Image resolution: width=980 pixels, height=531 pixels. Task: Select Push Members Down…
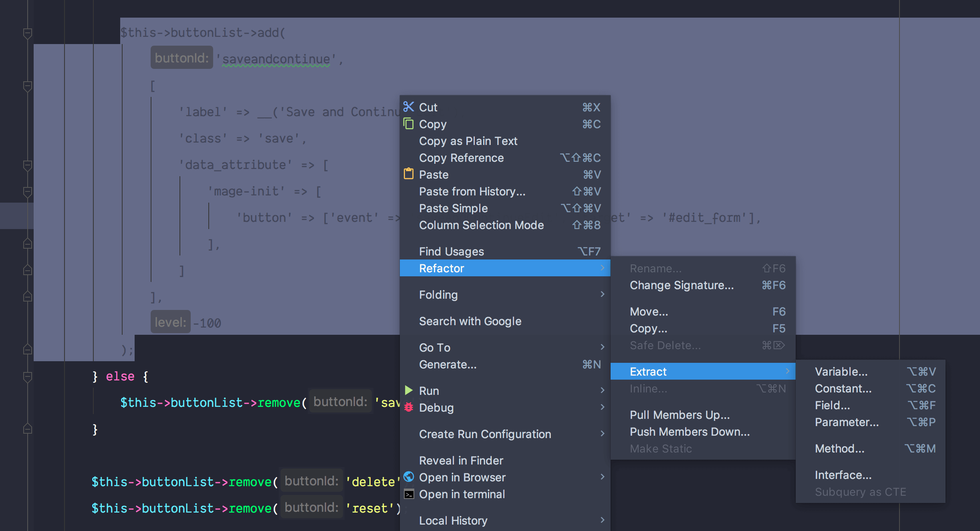coord(703,432)
